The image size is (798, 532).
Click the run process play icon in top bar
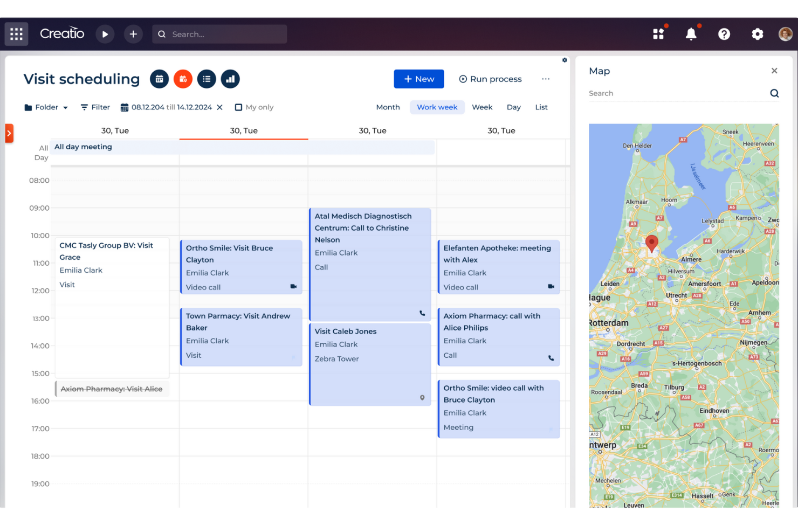(x=105, y=34)
